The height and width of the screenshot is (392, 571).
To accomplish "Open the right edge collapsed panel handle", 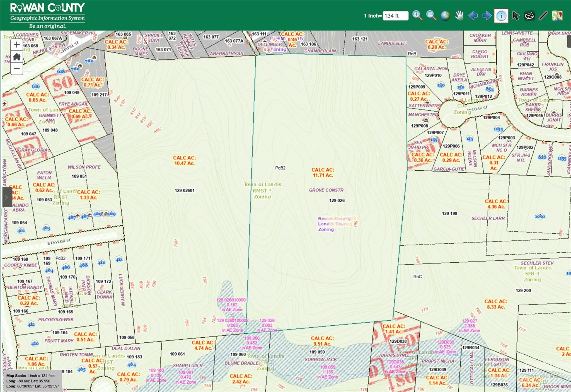I will coord(569,41).
